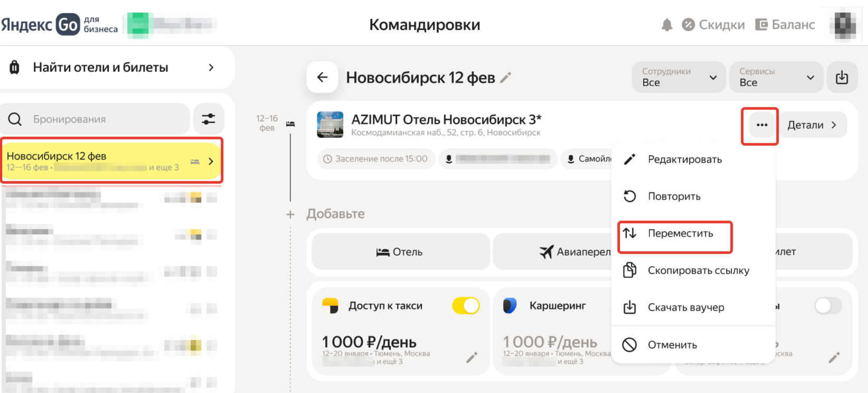Expand the Сотрудники dropdown
Screen dimensions: 868x393
(x=678, y=77)
